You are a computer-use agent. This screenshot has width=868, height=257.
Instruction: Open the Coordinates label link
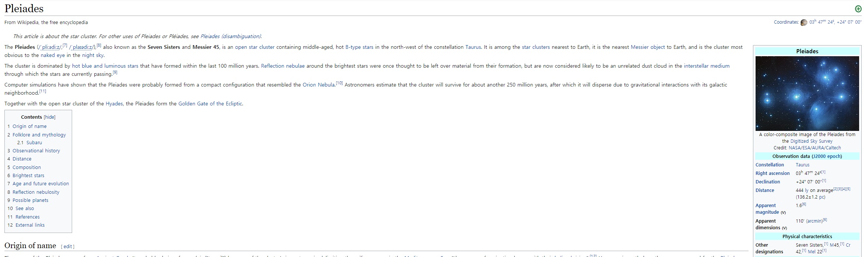click(x=786, y=22)
